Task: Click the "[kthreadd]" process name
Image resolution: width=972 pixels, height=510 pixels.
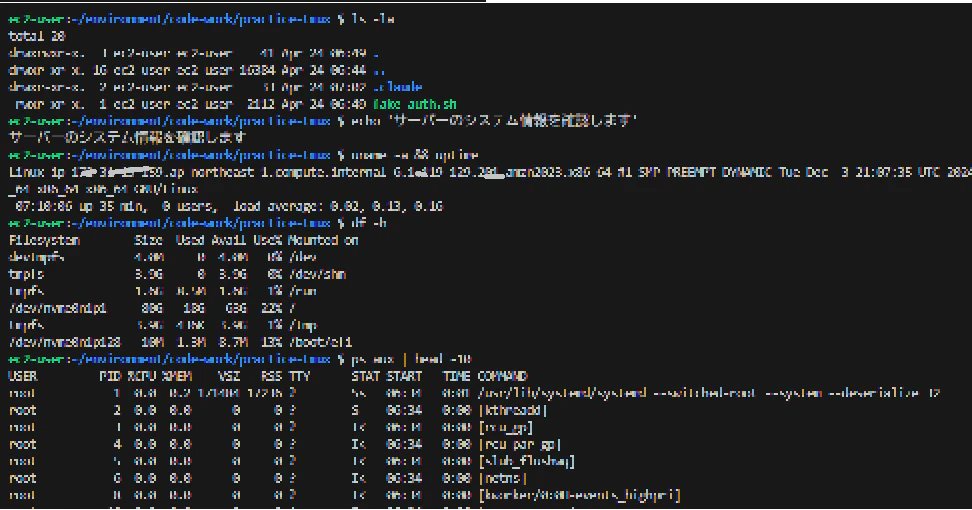Action: [513, 410]
